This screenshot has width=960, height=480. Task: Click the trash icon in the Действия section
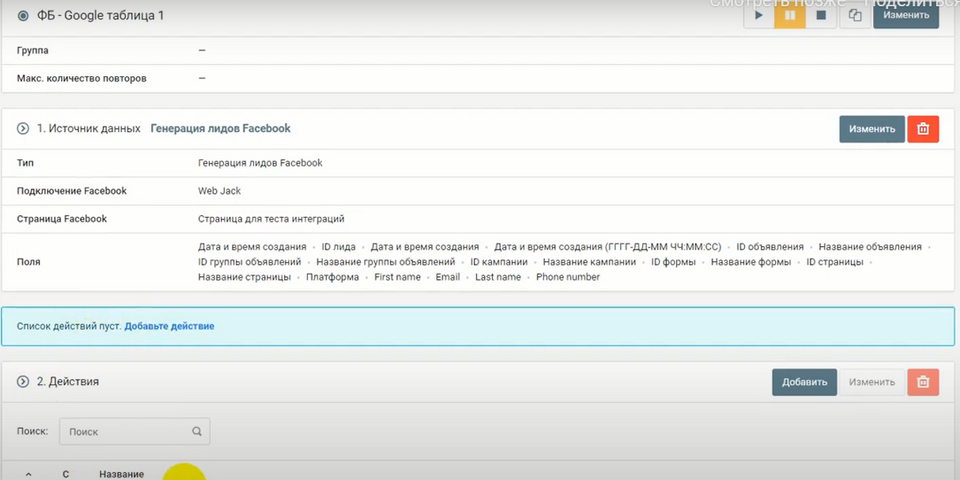click(922, 382)
